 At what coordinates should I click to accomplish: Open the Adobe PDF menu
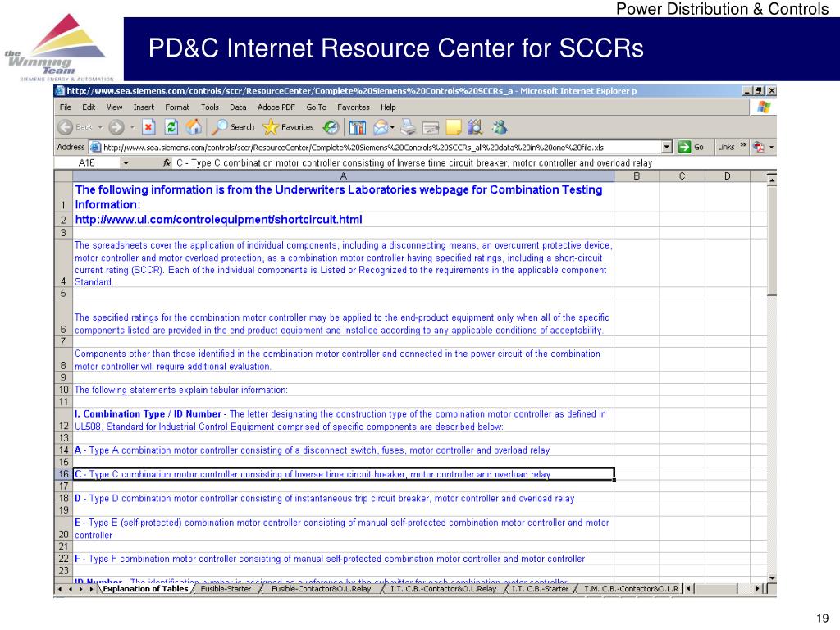[x=276, y=107]
